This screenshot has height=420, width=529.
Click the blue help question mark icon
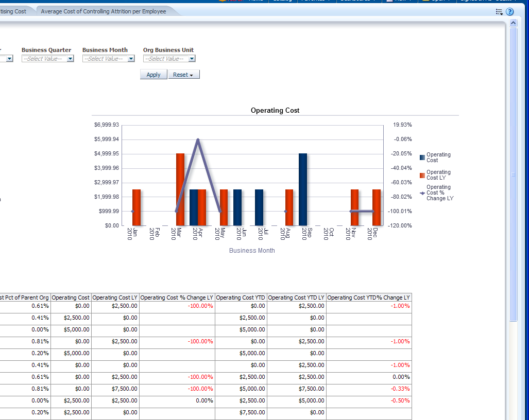pyautogui.click(x=509, y=11)
